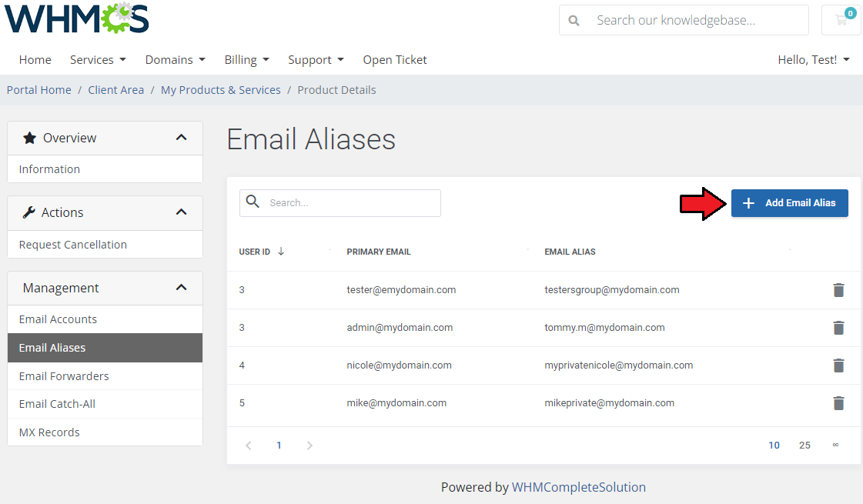Open the shopping cart icon
The width and height of the screenshot is (863, 504).
841,21
